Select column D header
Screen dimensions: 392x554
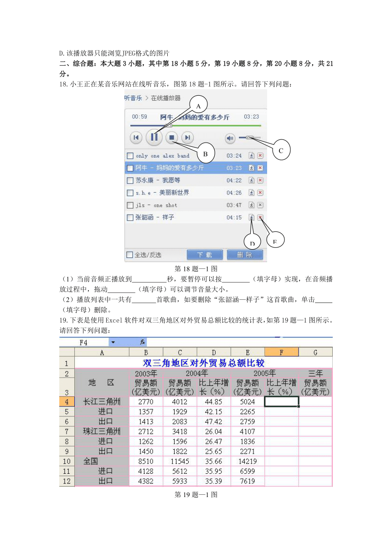tap(214, 352)
